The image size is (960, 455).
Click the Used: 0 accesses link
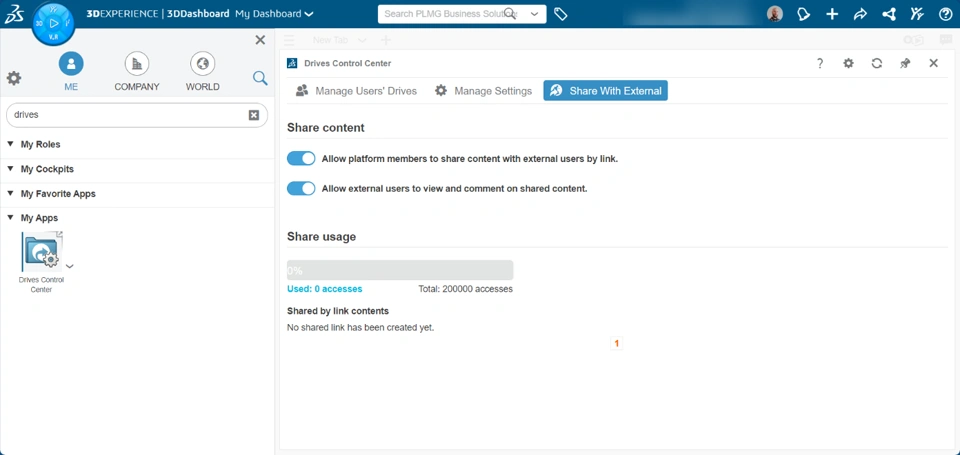click(324, 289)
